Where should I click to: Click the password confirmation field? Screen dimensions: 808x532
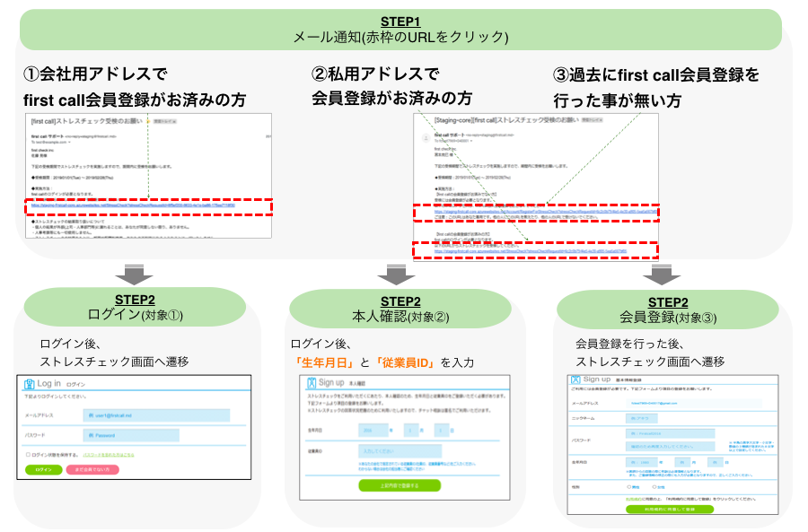(670, 446)
